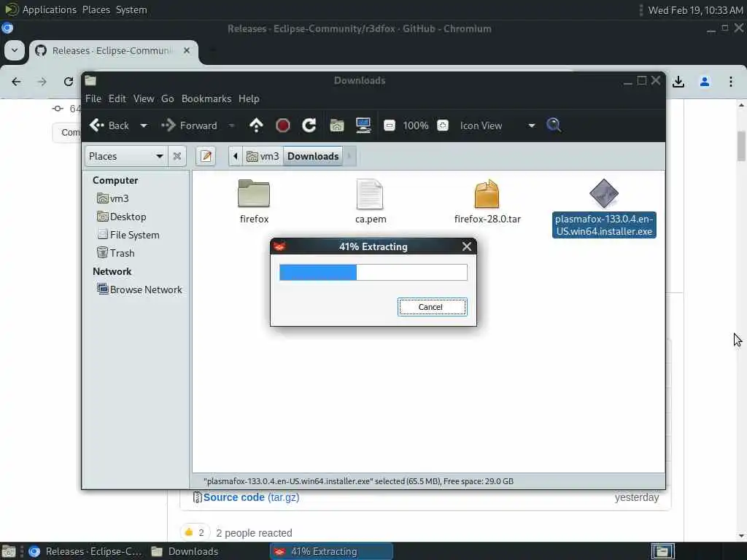Image resolution: width=747 pixels, height=560 pixels.
Task: Open the Go menu
Action: point(167,98)
